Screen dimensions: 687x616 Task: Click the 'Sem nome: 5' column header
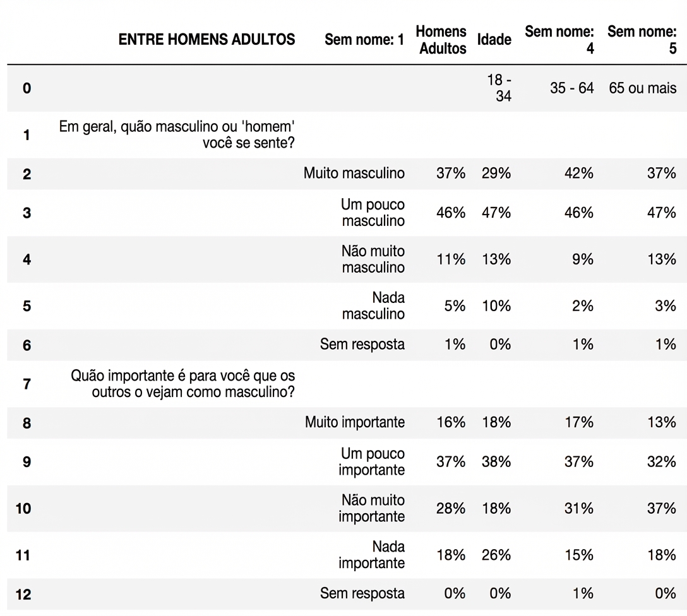coord(642,40)
